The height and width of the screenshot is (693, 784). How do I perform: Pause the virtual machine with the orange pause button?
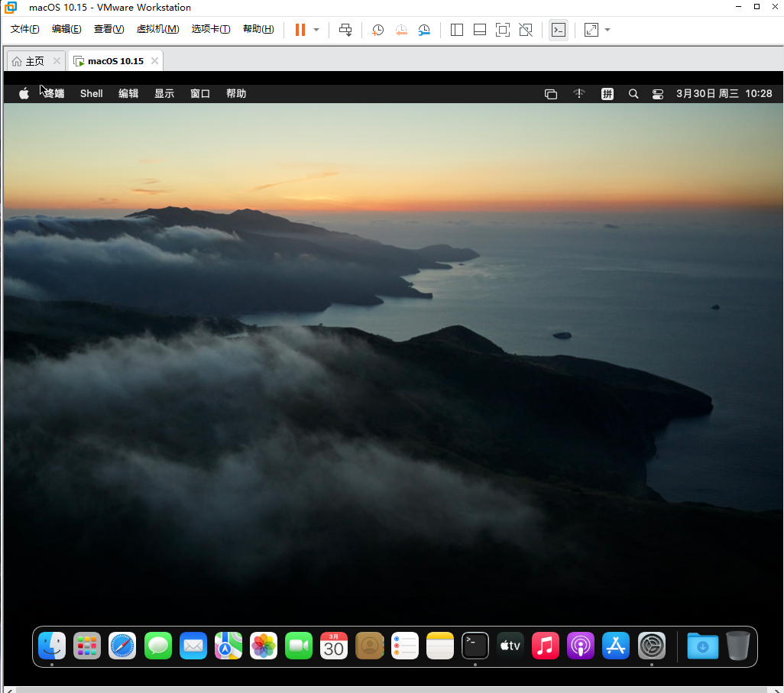click(300, 30)
